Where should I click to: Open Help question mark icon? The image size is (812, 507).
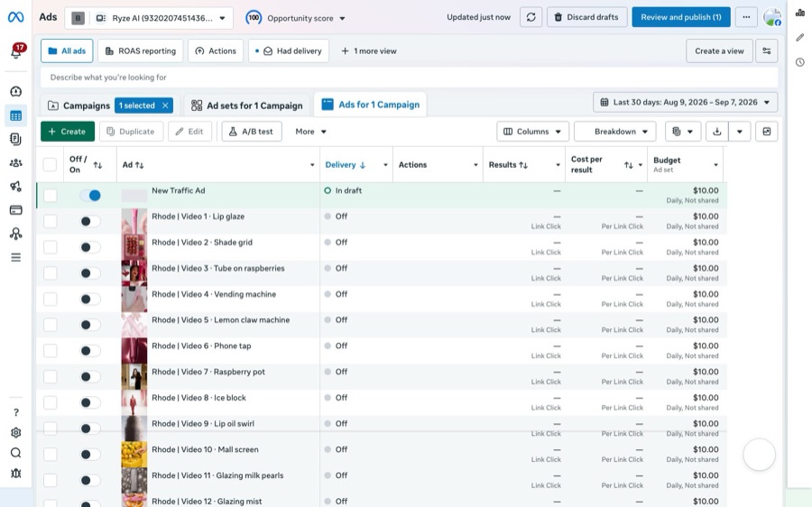(16, 412)
